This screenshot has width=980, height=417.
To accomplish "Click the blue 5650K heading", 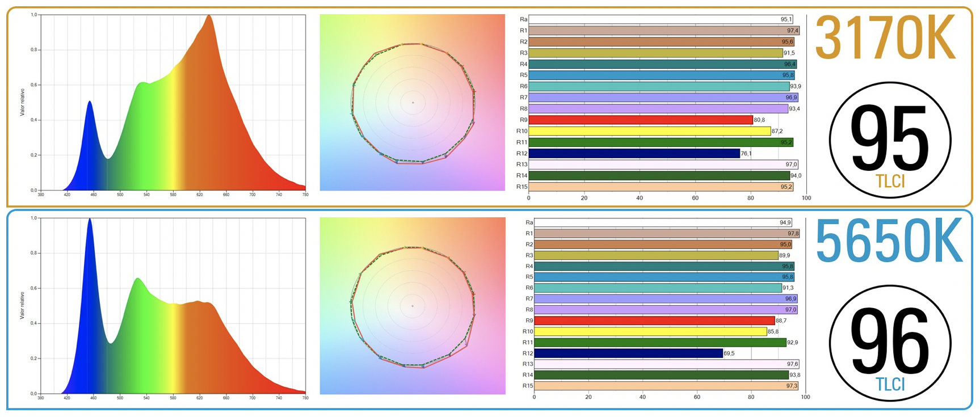I will pos(889,242).
